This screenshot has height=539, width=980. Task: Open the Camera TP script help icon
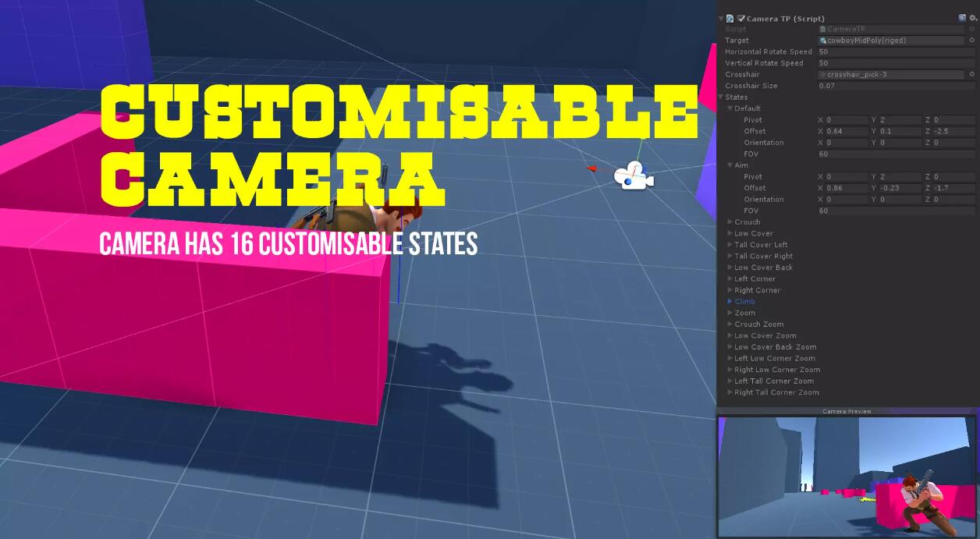click(962, 18)
